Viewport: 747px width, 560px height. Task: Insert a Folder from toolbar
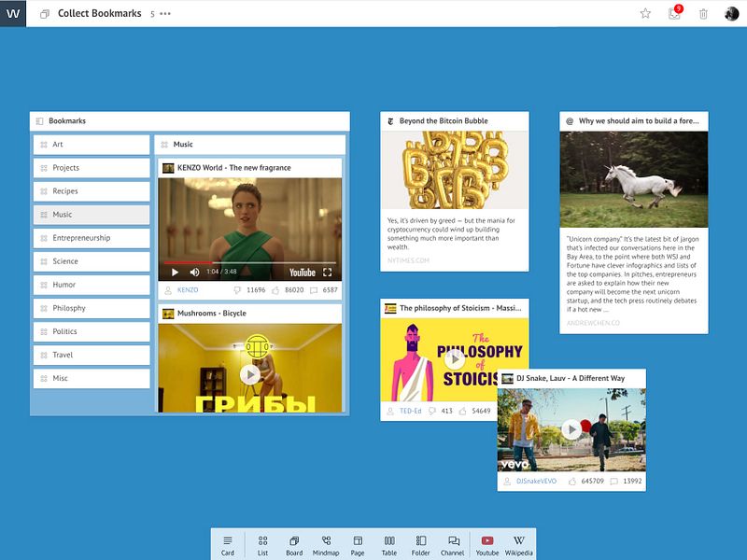(x=421, y=546)
